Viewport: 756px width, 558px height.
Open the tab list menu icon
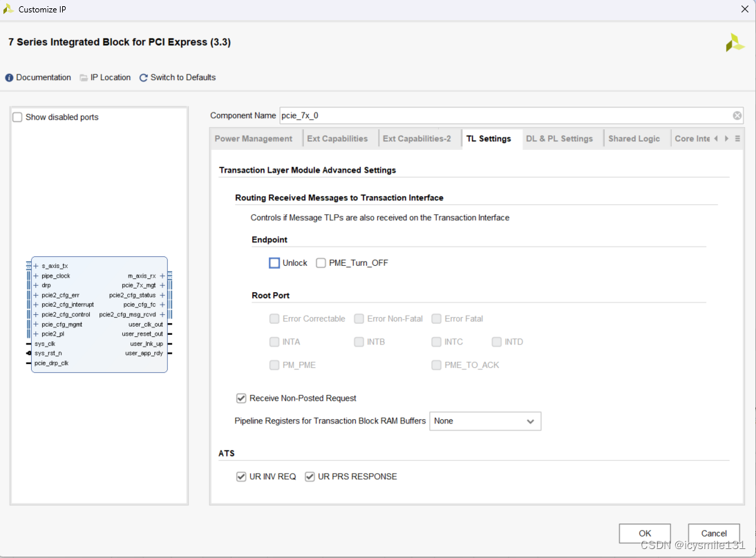pos(737,139)
